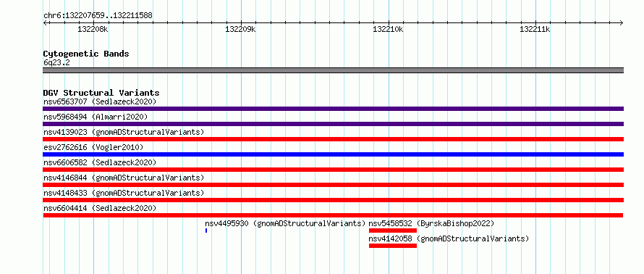
Task: Open the nsv4142058 (gnomADStructuralVariants) label
Action: pyautogui.click(x=449, y=238)
